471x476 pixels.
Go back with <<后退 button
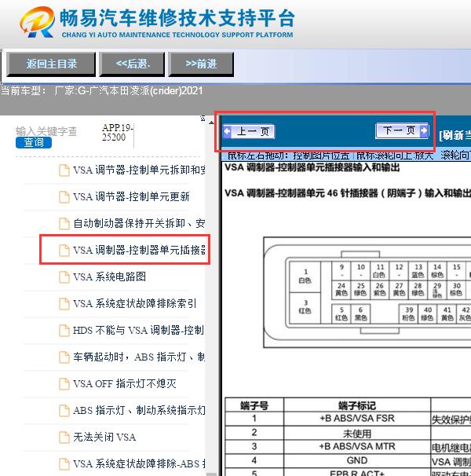[x=133, y=64]
